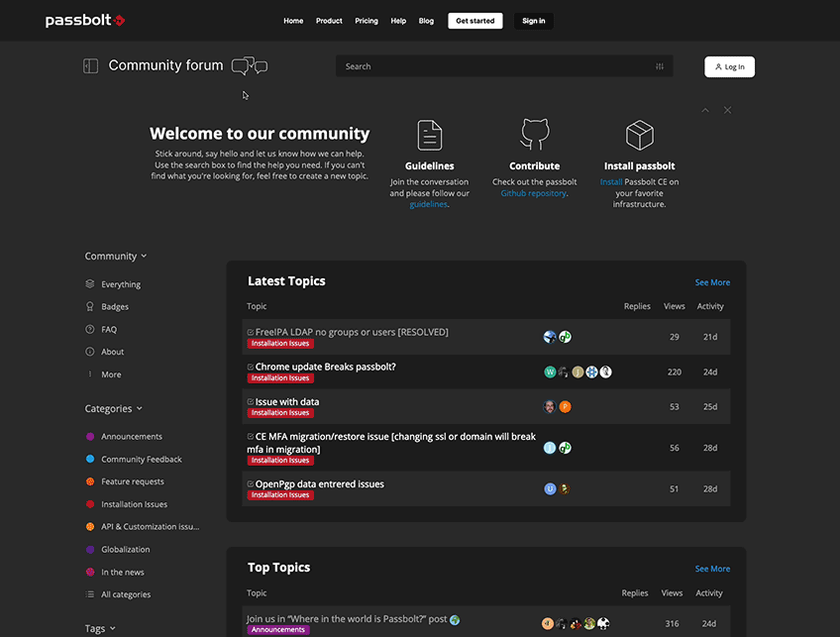Click the Announcements tag under Join us topic
This screenshot has width=840, height=637.
(x=278, y=630)
